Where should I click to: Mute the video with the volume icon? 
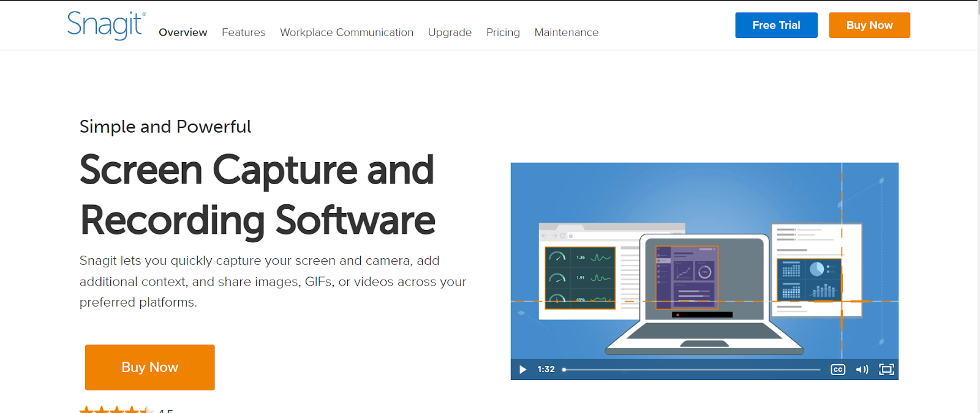[862, 370]
